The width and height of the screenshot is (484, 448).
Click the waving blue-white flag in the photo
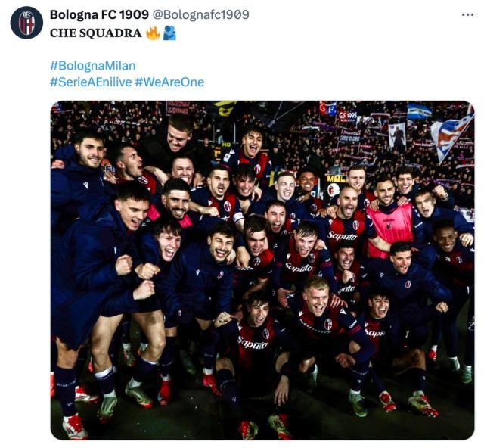tap(453, 133)
